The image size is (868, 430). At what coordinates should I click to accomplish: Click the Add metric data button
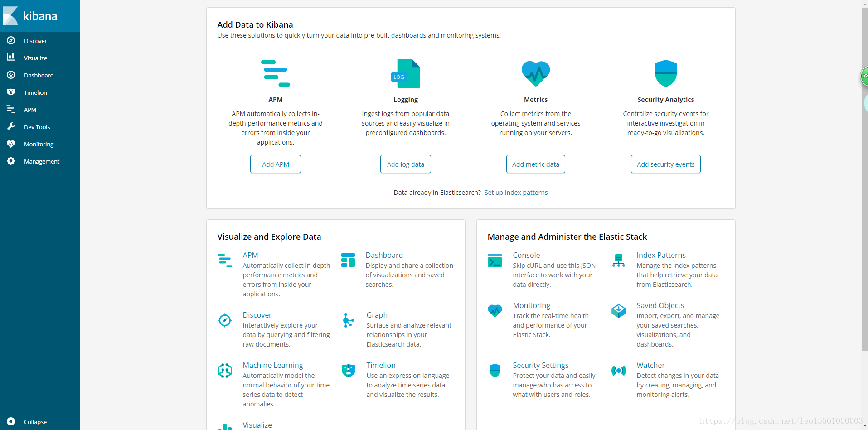tap(536, 164)
